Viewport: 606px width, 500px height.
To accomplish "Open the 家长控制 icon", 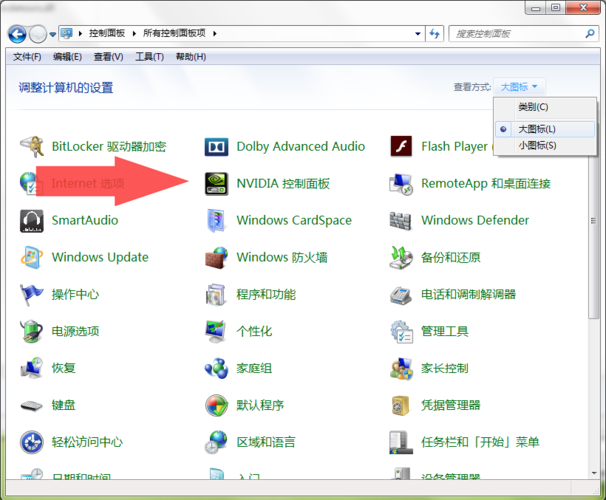I will [401, 369].
